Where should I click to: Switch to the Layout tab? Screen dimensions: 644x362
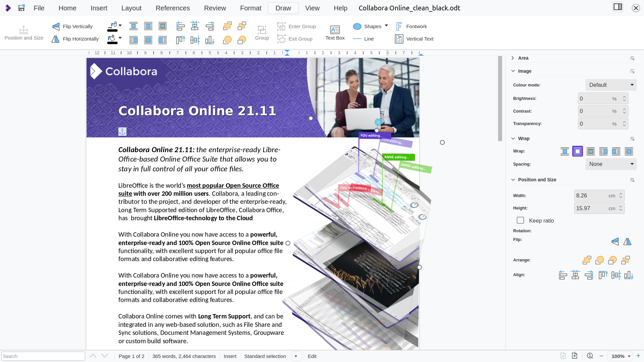(x=131, y=8)
